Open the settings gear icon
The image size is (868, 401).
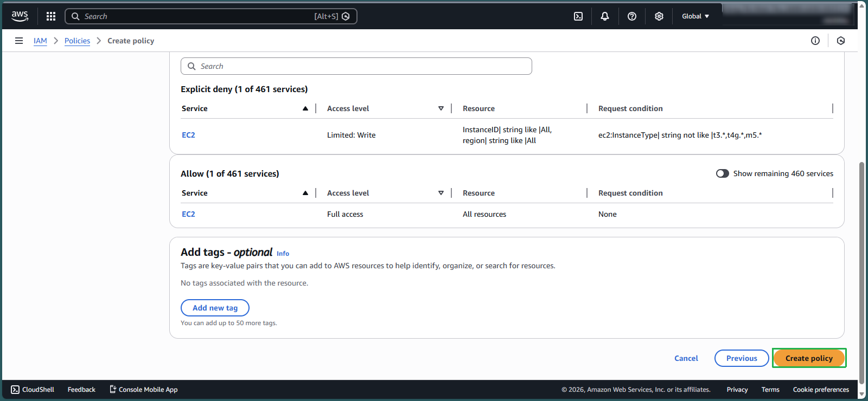point(659,16)
